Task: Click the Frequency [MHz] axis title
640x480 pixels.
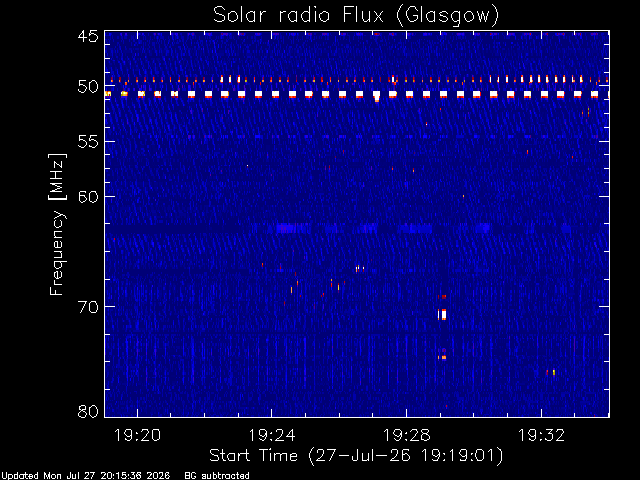Action: 57,224
